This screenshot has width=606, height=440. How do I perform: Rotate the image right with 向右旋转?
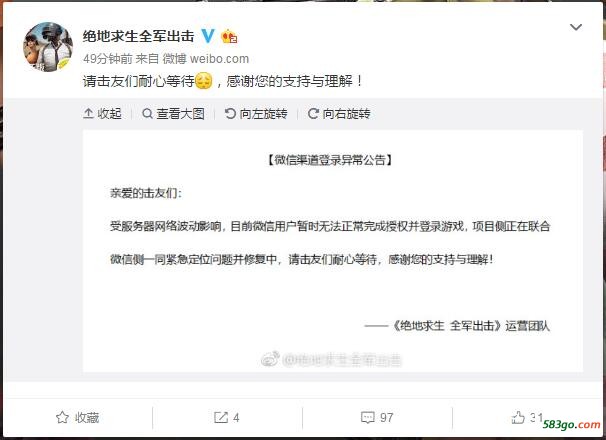pyautogui.click(x=339, y=114)
